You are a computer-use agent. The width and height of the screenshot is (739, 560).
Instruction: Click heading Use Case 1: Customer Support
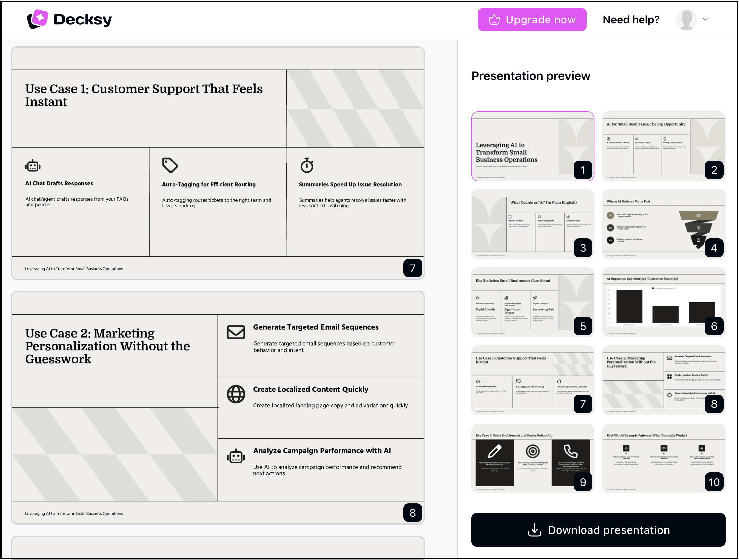[144, 95]
